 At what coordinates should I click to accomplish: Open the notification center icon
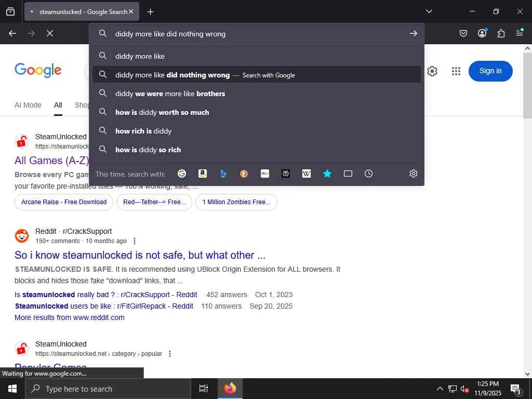click(x=515, y=389)
